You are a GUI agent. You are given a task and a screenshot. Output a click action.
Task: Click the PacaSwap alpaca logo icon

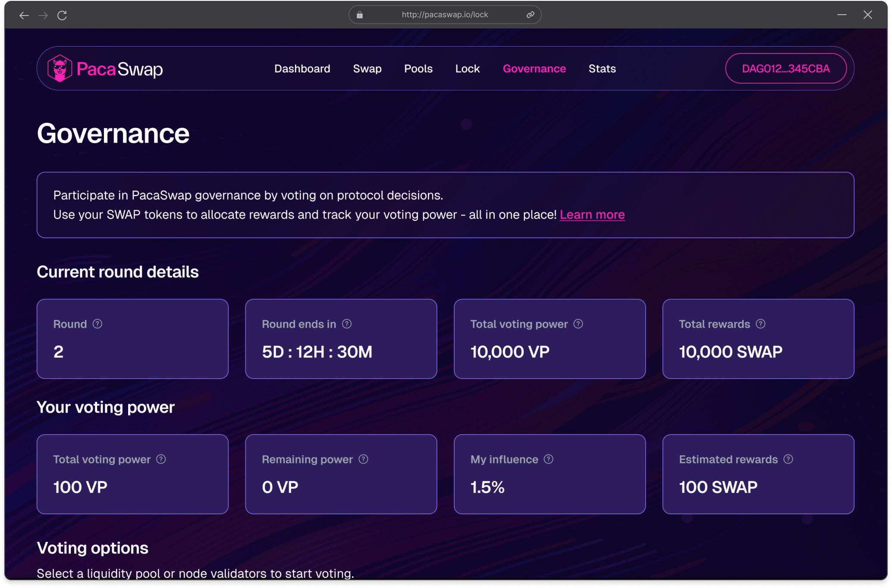coord(60,69)
